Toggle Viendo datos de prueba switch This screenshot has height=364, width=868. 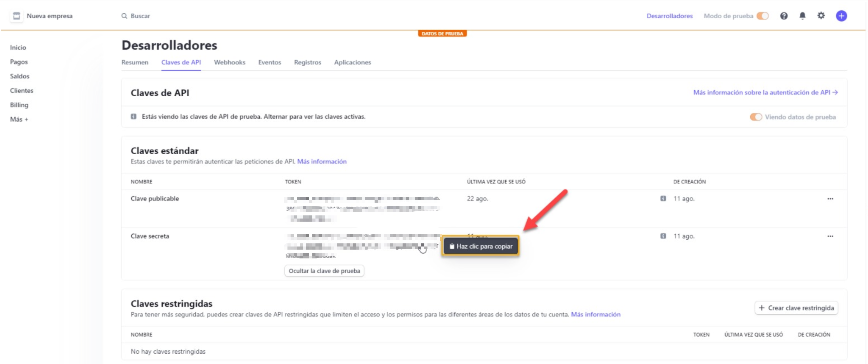[755, 117]
